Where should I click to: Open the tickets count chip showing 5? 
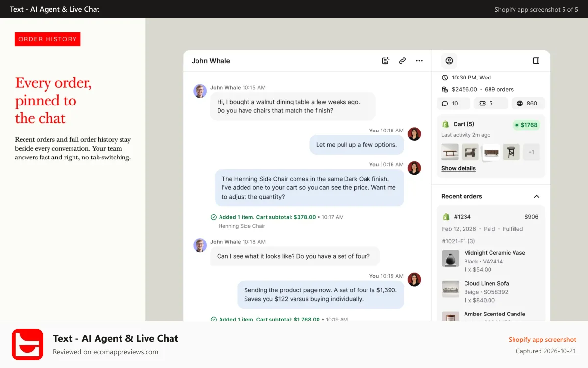[x=490, y=103]
